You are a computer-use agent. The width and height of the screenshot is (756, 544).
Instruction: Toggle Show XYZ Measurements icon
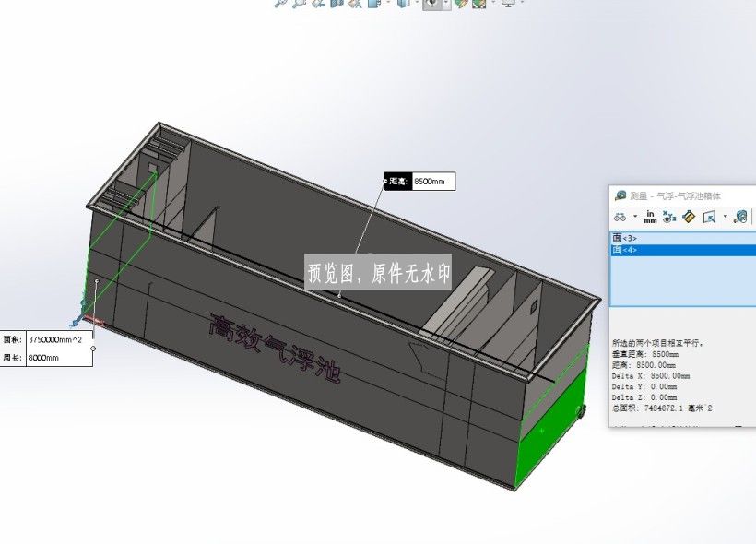click(669, 217)
